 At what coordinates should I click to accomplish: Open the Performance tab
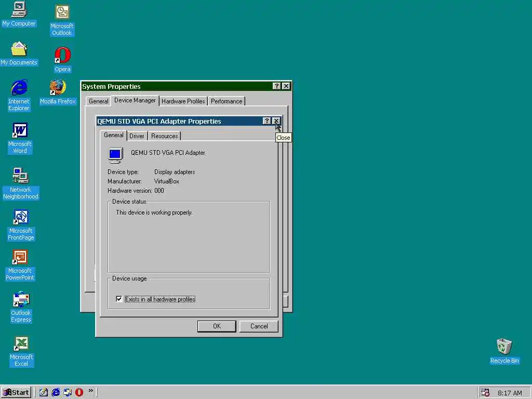click(x=227, y=101)
